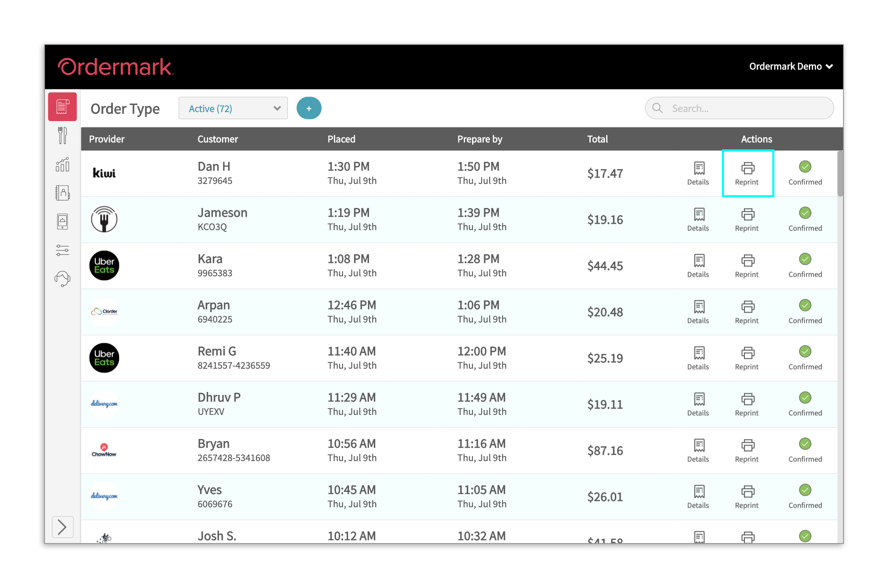Image resolution: width=888 pixels, height=588 pixels.
Task: Sort by the Provider column header
Action: coord(107,139)
